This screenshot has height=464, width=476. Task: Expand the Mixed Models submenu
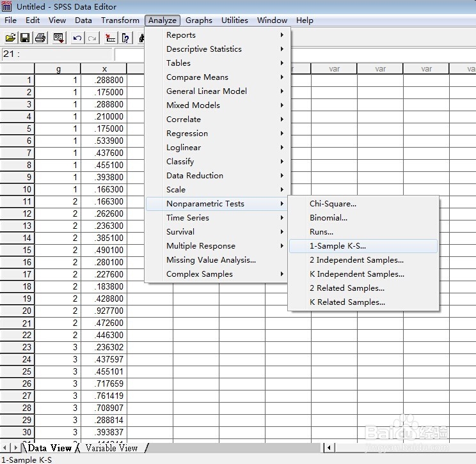(x=218, y=105)
